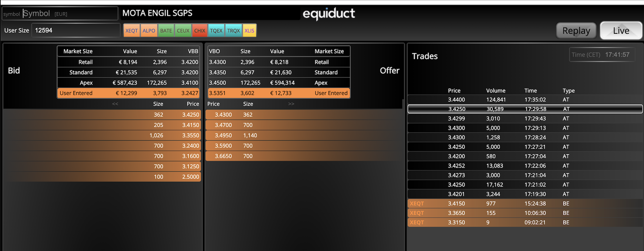This screenshot has width=644, height=251.
Task: Toggle the CEUX venue filter
Action: pos(183,30)
